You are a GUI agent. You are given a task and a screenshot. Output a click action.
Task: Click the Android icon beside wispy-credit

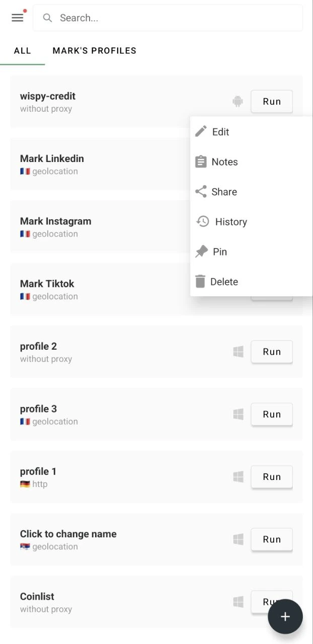click(238, 101)
